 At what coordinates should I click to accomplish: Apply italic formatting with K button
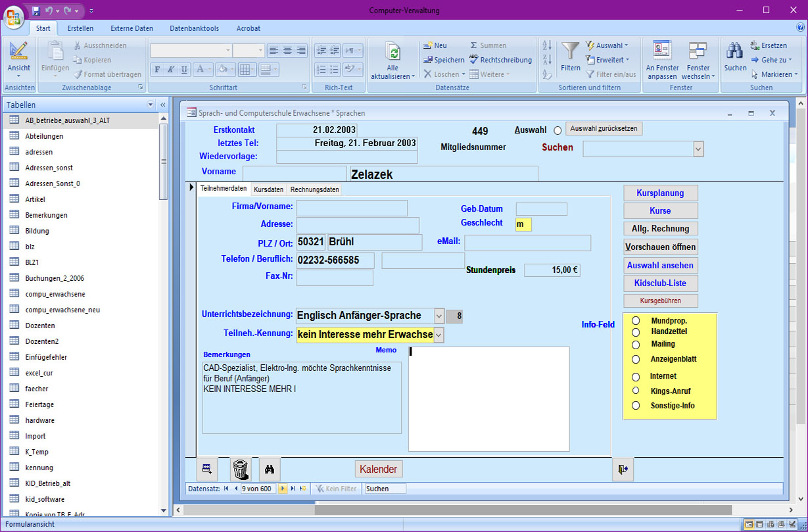pyautogui.click(x=170, y=70)
